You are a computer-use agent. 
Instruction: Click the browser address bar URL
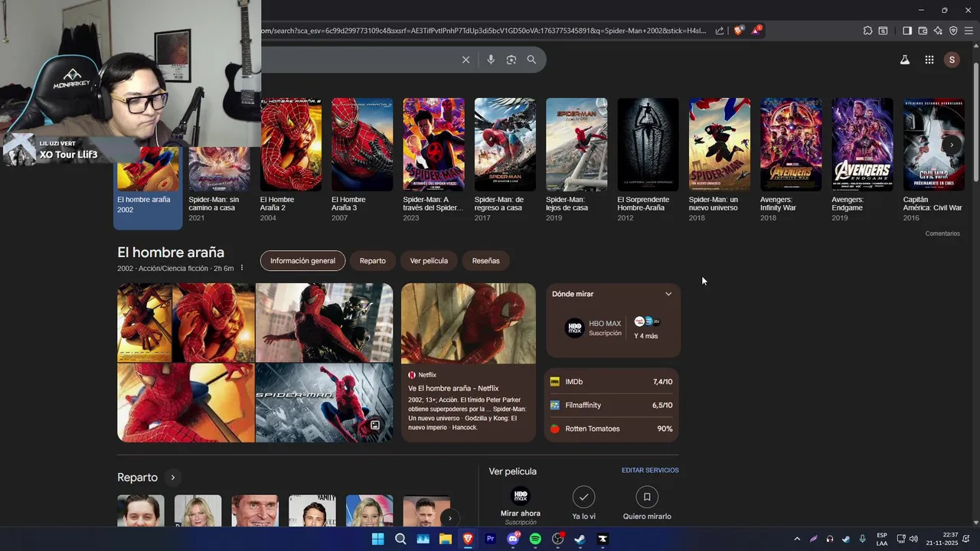point(482,31)
